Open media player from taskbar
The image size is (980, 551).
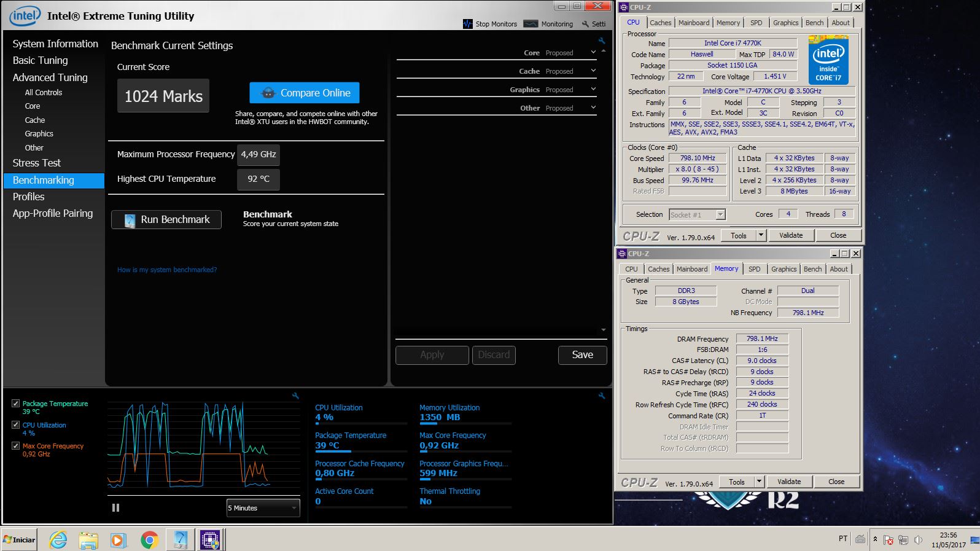pyautogui.click(x=119, y=540)
